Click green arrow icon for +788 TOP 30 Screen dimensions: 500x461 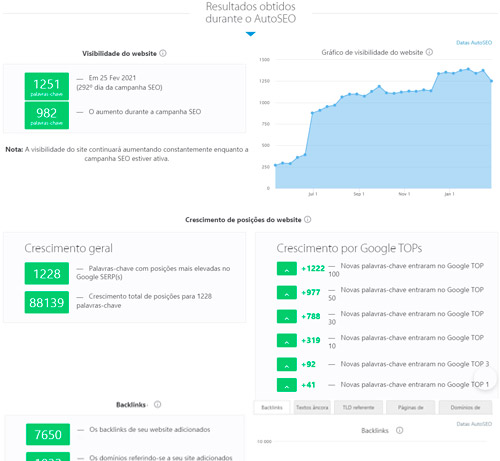[287, 316]
